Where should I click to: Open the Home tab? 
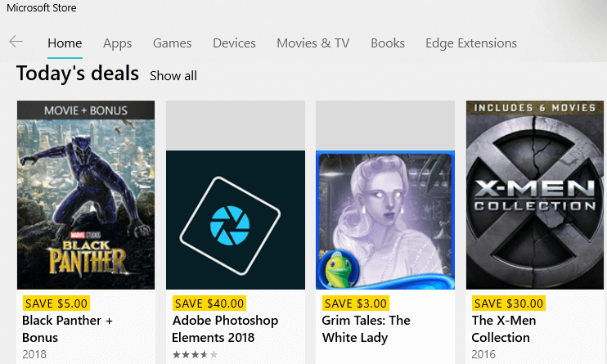pos(65,43)
